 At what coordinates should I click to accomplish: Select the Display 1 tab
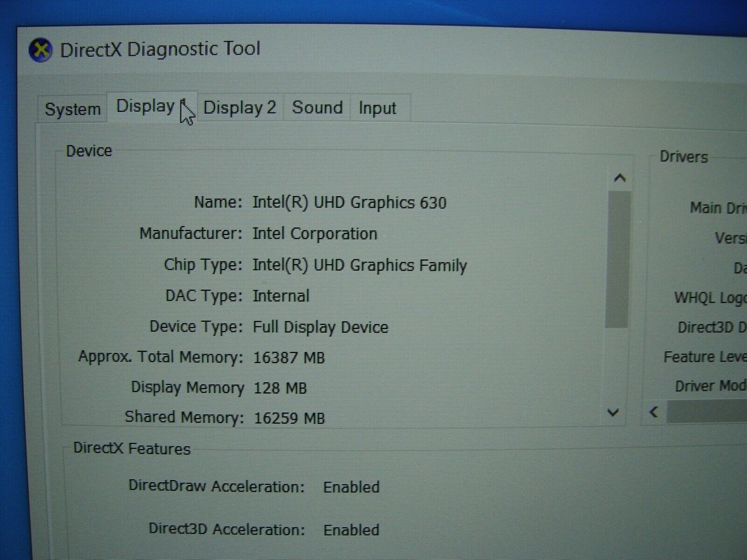tap(152, 107)
